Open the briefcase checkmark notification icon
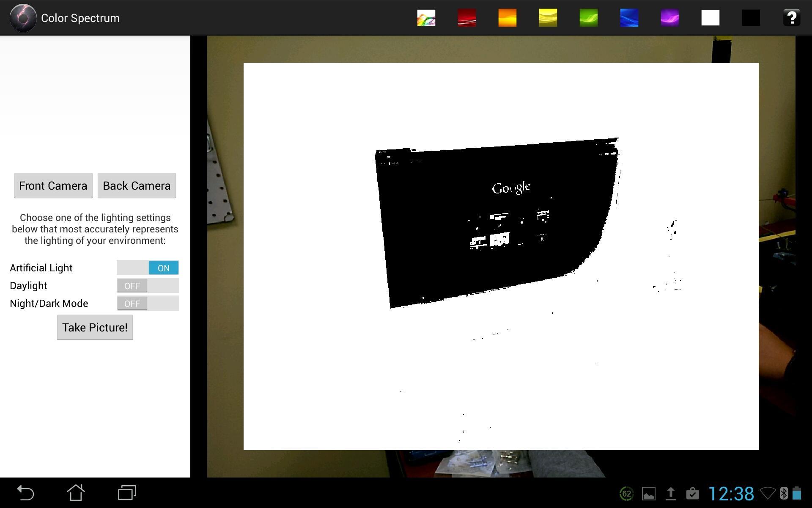Screen dimensions: 812x508 pyautogui.click(x=692, y=494)
